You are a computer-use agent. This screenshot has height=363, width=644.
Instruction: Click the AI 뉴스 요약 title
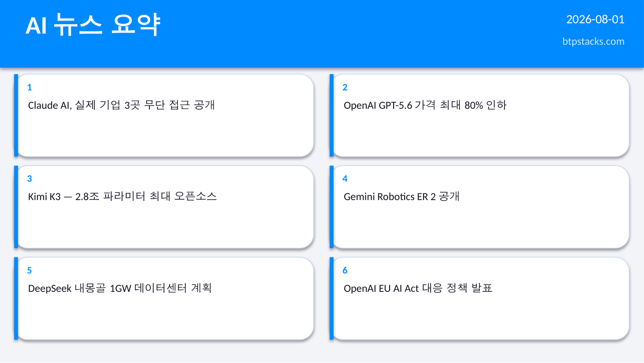tap(93, 26)
